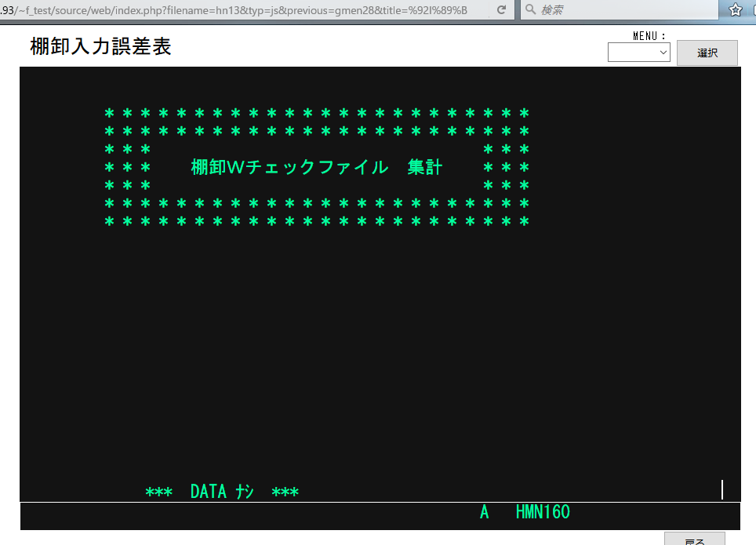Open the MENU dropdown list
The width and height of the screenshot is (756, 545).
(638, 53)
